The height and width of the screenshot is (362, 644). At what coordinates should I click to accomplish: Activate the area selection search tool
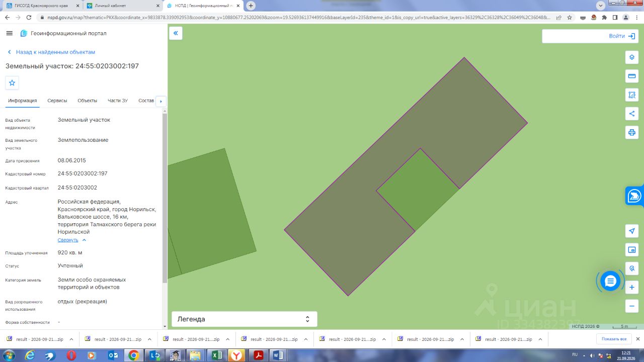tap(632, 95)
